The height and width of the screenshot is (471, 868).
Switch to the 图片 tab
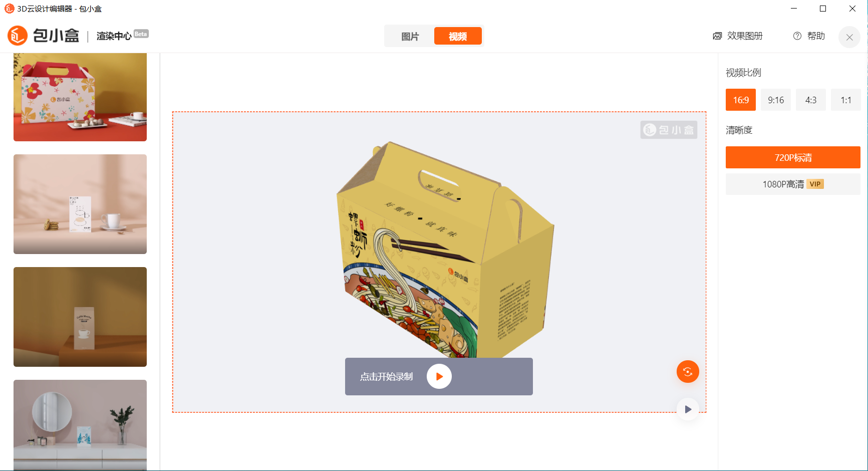410,36
